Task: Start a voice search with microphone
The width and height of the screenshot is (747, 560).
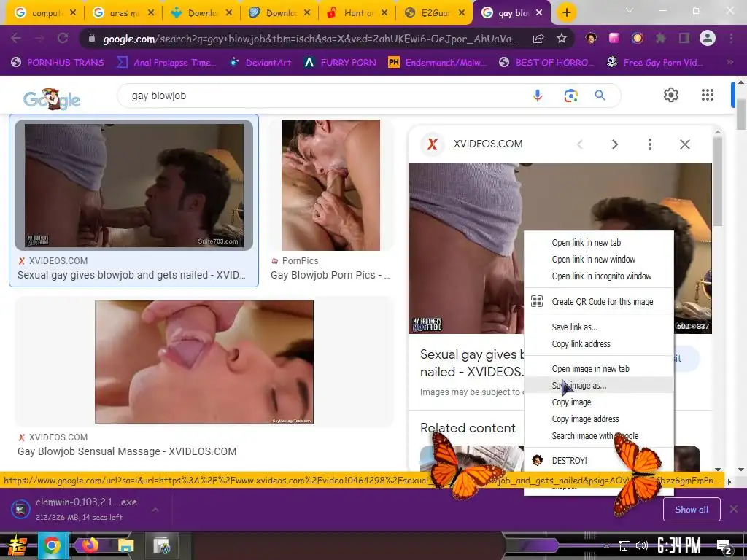Action: [538, 96]
